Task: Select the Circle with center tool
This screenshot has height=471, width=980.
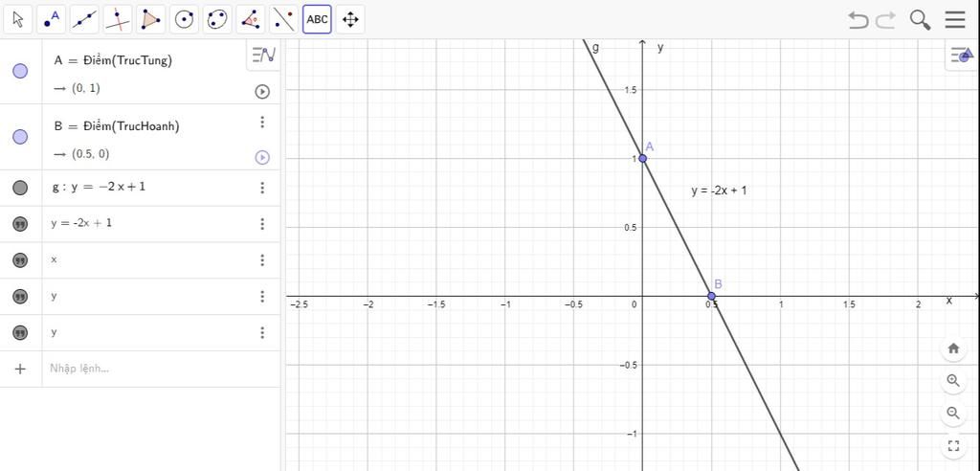Action: point(184,19)
